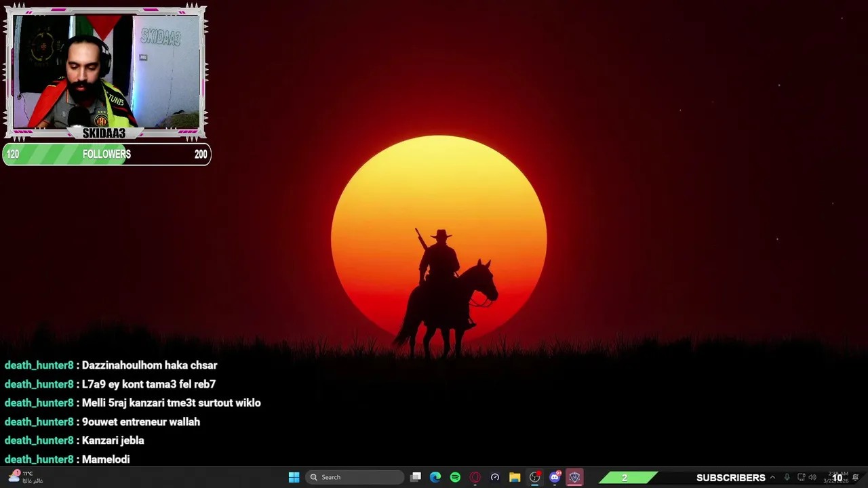
Task: Open network settings from the tray
Action: 801,477
